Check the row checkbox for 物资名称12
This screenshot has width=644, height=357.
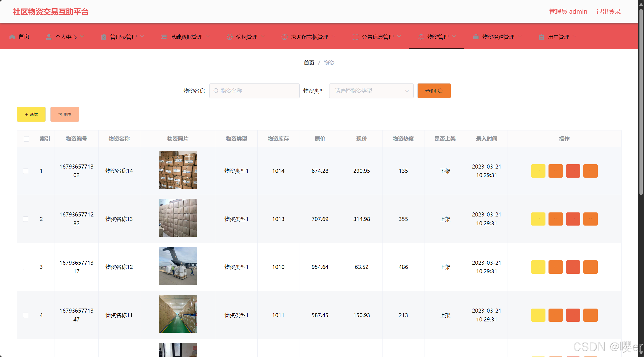(x=26, y=267)
